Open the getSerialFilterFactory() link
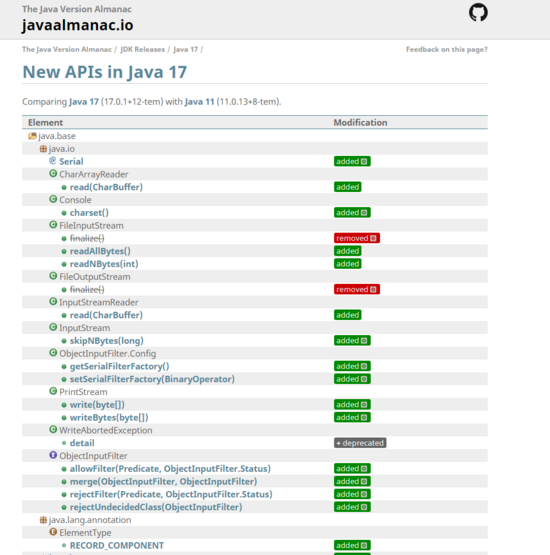Image resolution: width=550 pixels, height=555 pixels. 120,366
